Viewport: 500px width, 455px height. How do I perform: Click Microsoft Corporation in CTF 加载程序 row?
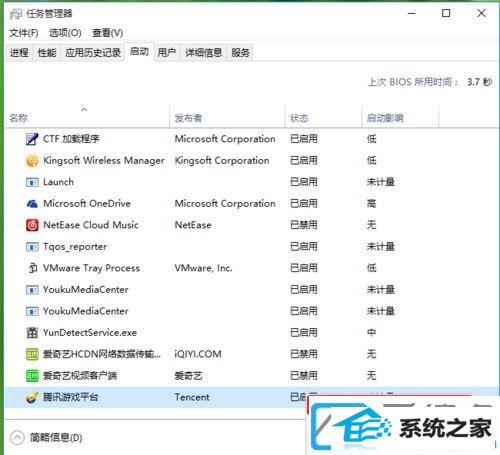coord(225,139)
